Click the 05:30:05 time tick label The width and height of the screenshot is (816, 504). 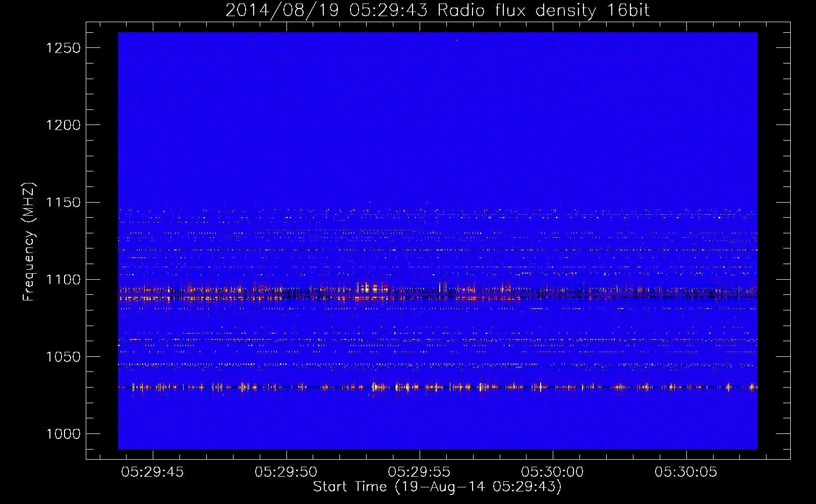point(686,472)
